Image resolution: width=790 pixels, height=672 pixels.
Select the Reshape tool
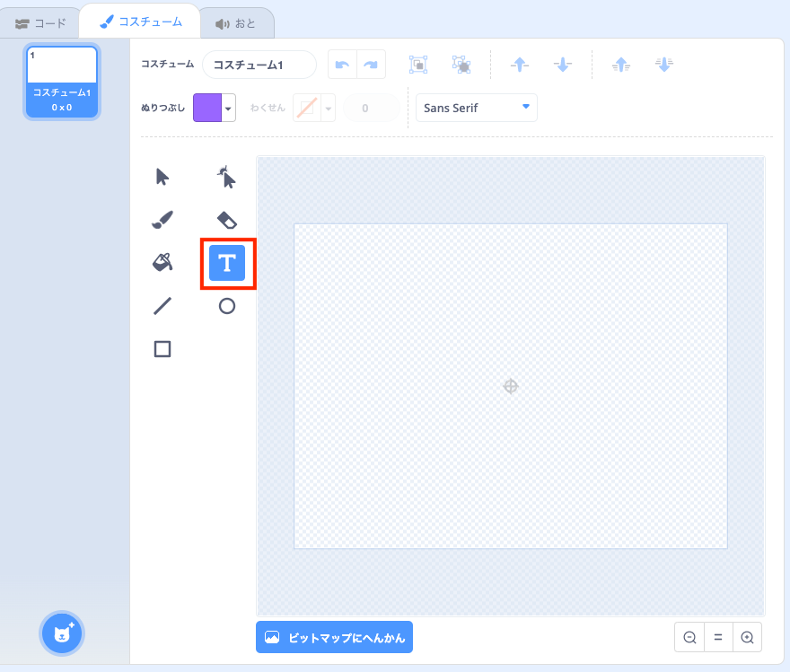click(x=226, y=177)
